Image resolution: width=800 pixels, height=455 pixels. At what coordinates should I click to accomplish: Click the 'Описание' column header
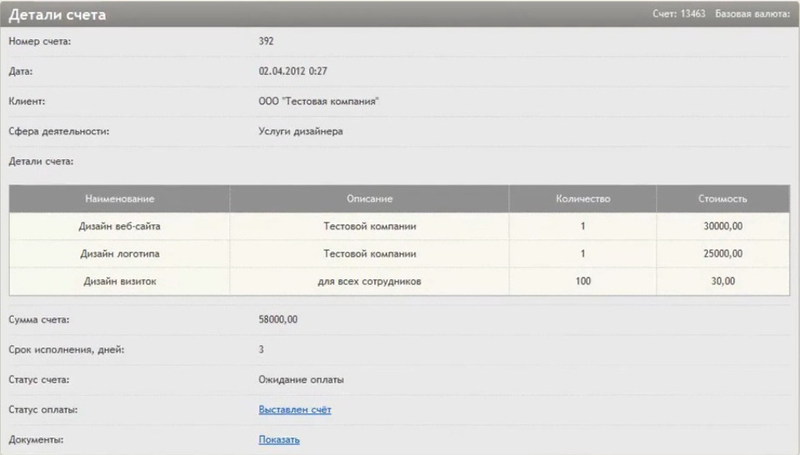click(x=369, y=199)
